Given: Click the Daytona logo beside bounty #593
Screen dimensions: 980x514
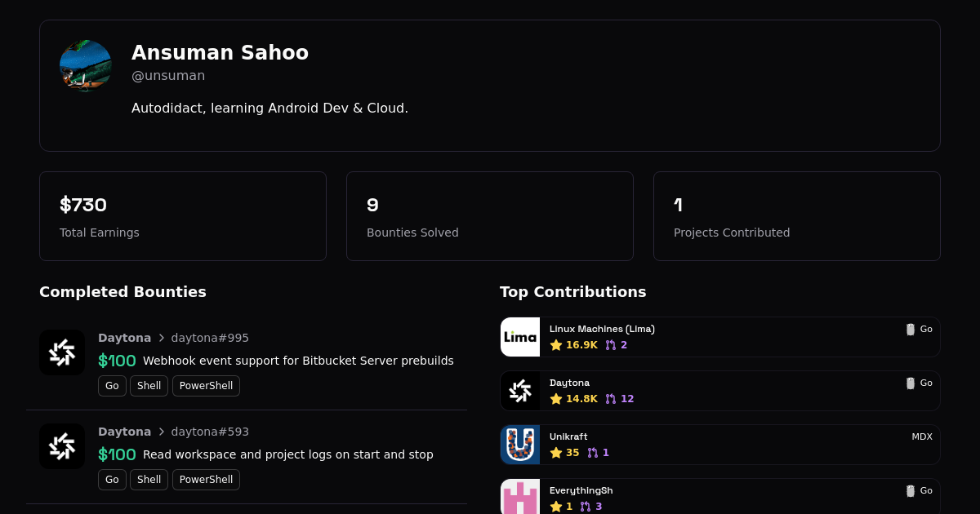Looking at the screenshot, I should tap(62, 446).
